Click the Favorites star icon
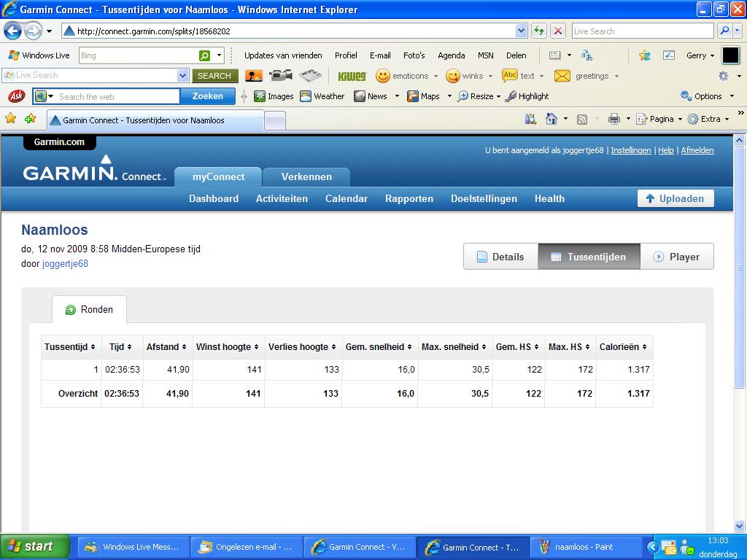This screenshot has width=747, height=560. click(10, 119)
